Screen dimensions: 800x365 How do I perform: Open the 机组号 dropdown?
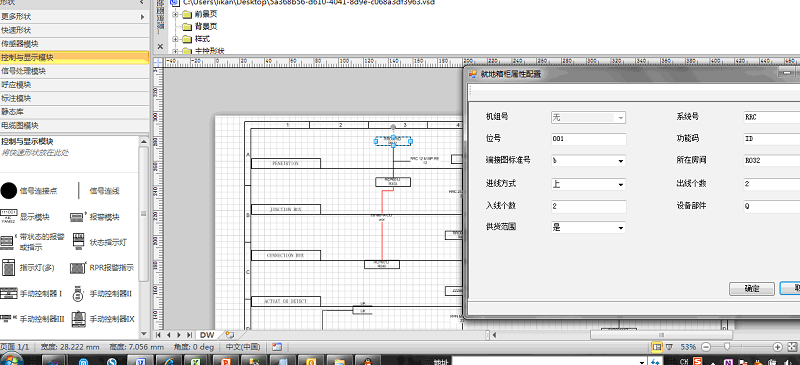(x=620, y=117)
